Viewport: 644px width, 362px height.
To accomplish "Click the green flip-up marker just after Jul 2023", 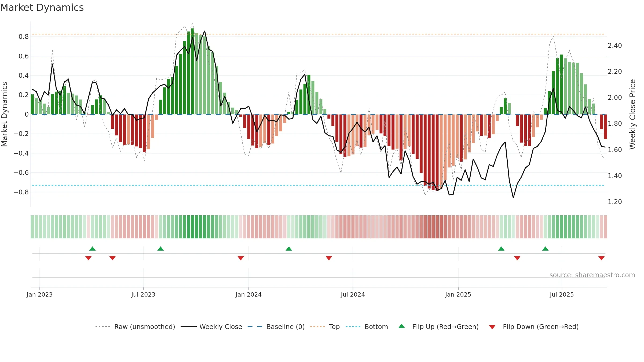I will coord(160,249).
